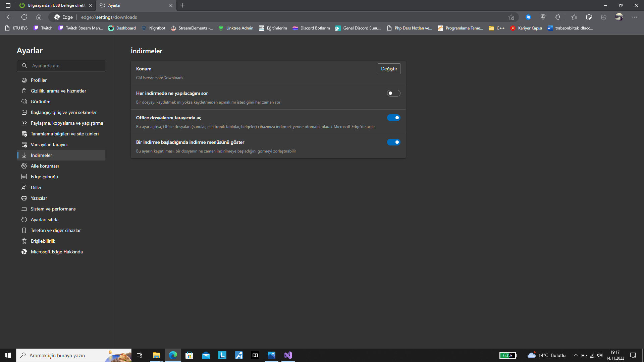Add this page to favorites star
Image resolution: width=644 pixels, height=362 pixels.
[x=511, y=17]
